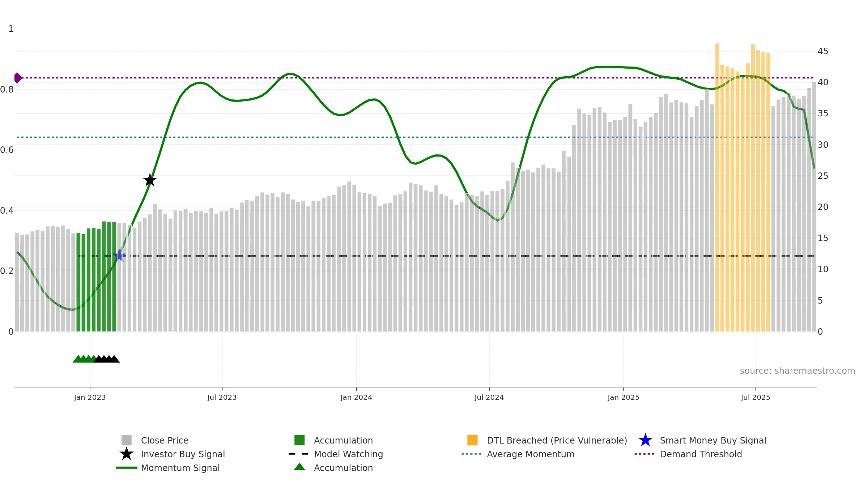Click left axis value 0.4
Image resolution: width=868 pixels, height=488 pixels.
coord(7,210)
